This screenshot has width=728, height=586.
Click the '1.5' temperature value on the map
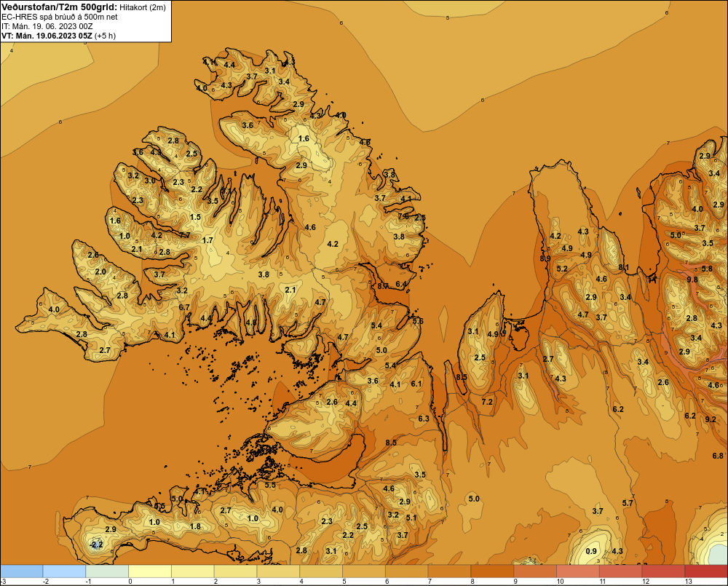195,217
